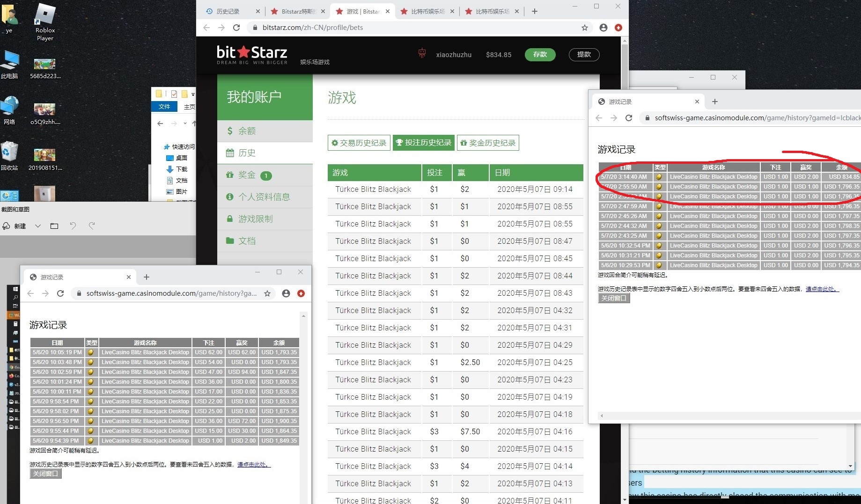Screen dimensions: 861x504
Task: Open 文档 in the sidebar
Action: point(265,241)
